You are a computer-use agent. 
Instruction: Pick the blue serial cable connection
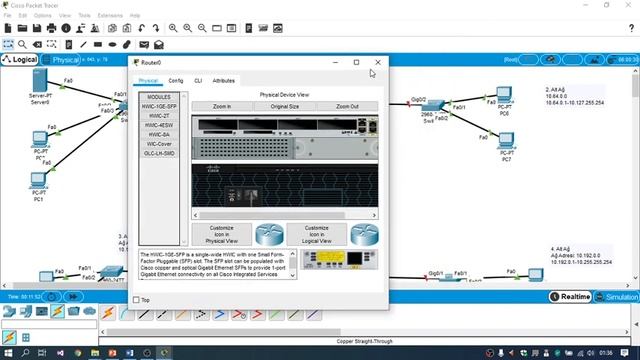coord(220,314)
